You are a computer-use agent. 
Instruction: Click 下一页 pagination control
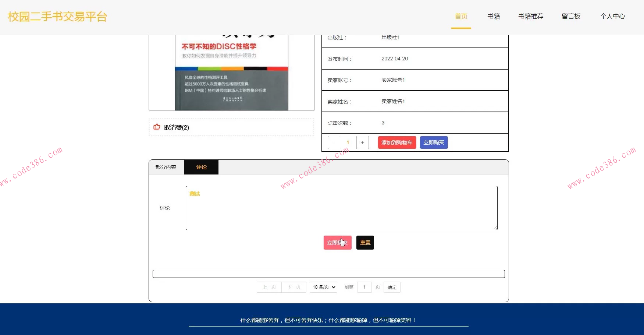pos(293,287)
